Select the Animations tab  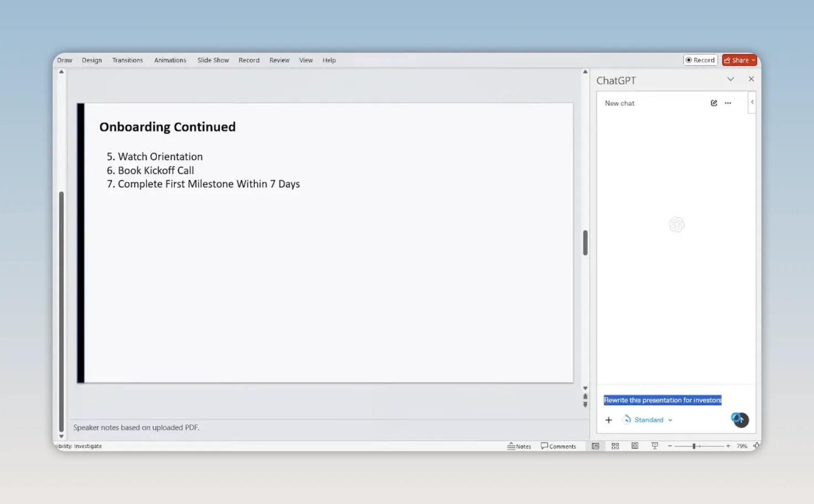click(x=170, y=60)
